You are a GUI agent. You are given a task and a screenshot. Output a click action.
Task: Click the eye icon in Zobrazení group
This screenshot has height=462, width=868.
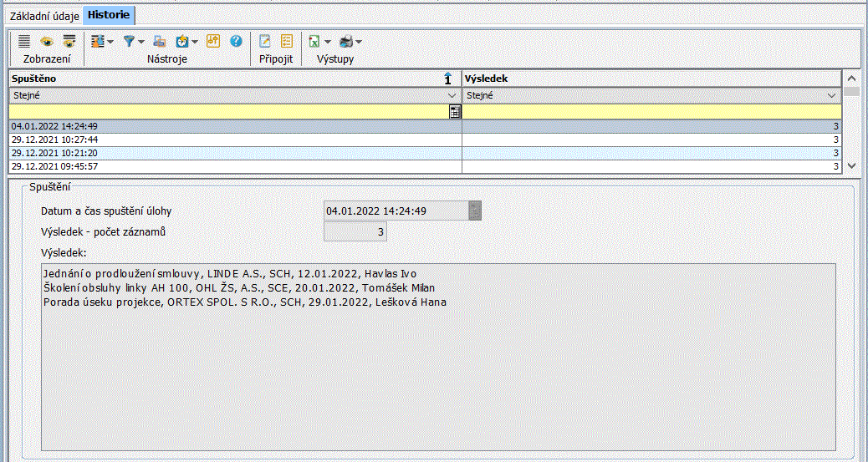point(47,41)
